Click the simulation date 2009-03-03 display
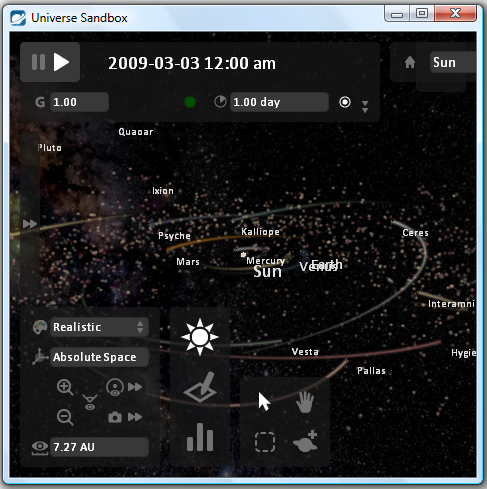The image size is (487, 489). pos(192,63)
